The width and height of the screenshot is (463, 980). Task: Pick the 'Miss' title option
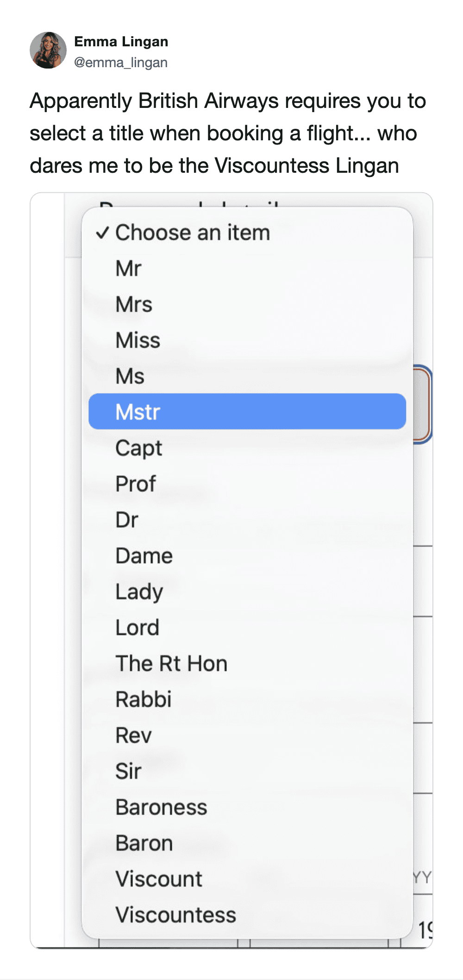click(x=138, y=340)
